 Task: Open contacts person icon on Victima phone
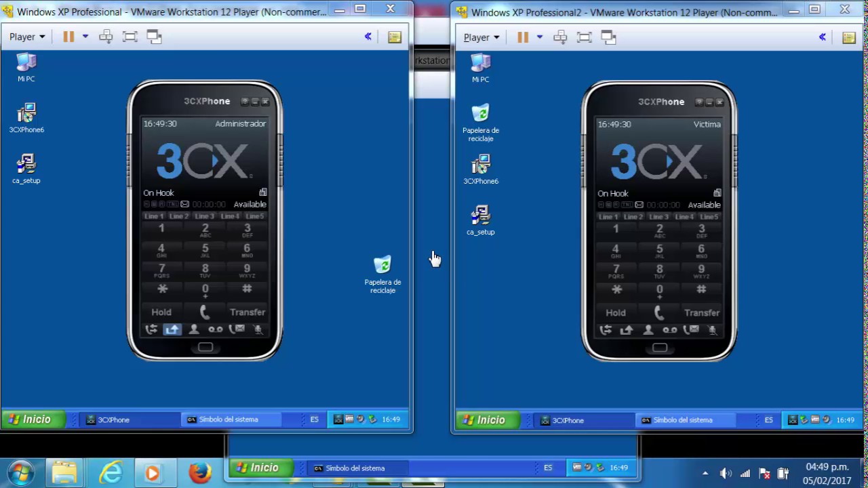tap(648, 330)
